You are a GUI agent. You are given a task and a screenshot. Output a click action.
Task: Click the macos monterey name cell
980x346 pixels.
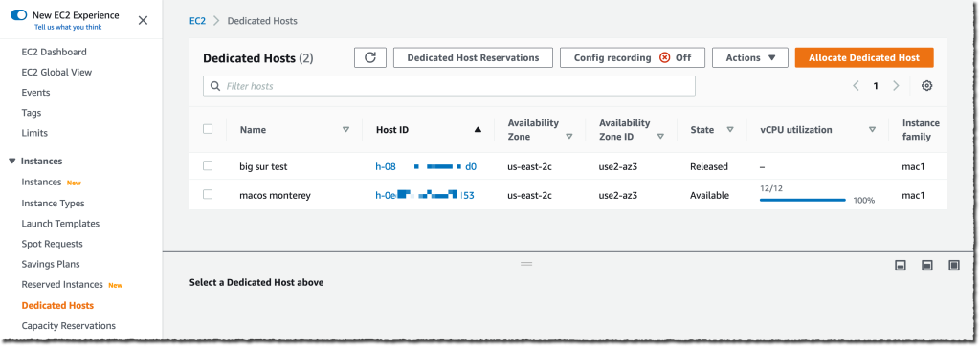[275, 196]
